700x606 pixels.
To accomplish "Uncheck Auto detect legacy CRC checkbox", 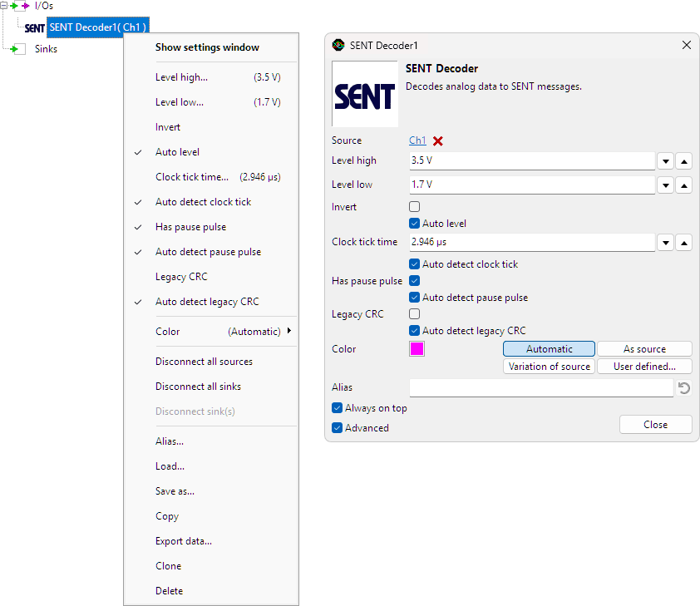I will (x=414, y=330).
